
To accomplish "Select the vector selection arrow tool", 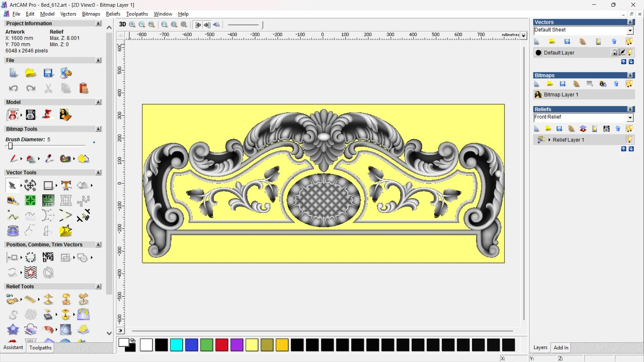I will 12,185.
